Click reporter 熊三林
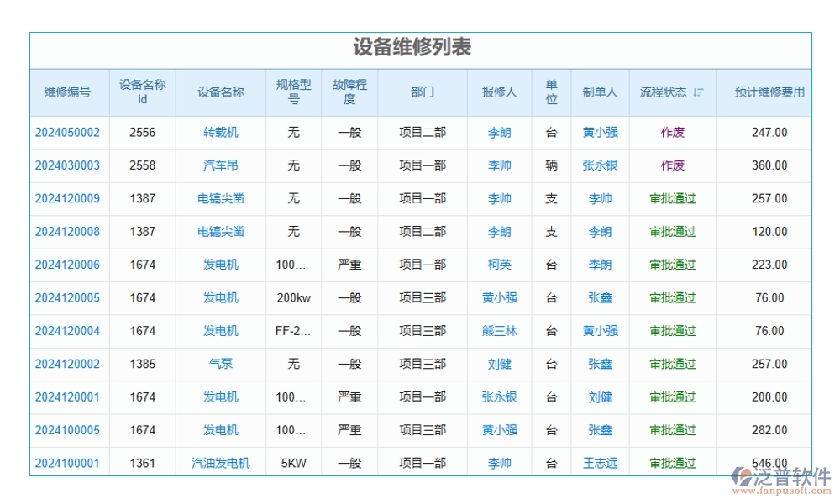The height and width of the screenshot is (504, 840). 497,331
